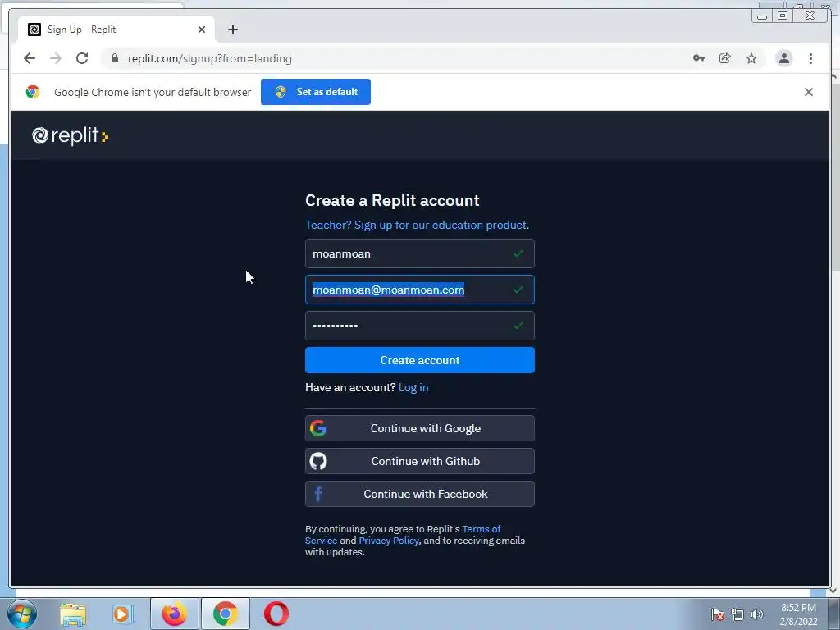
Task: Open the volume speaker tray icon
Action: (x=757, y=614)
